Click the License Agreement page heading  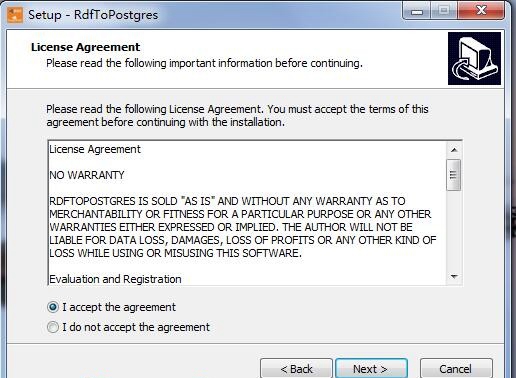click(x=86, y=47)
